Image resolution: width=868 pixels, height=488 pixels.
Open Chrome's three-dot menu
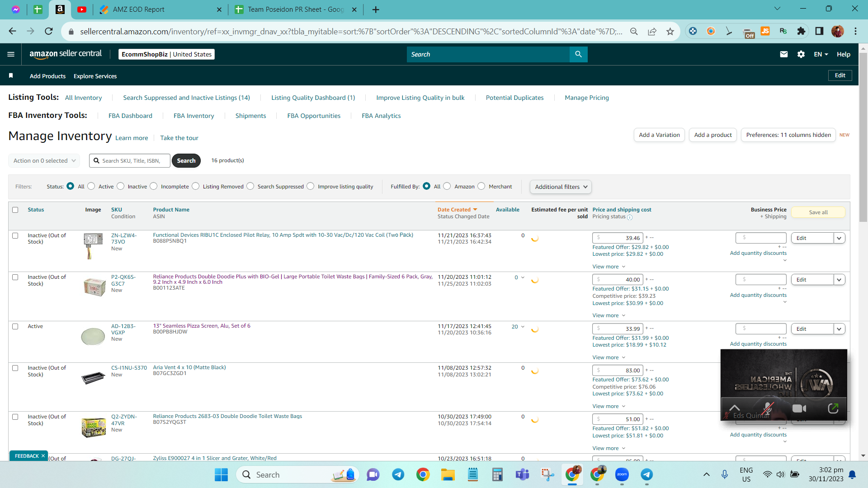tap(855, 31)
